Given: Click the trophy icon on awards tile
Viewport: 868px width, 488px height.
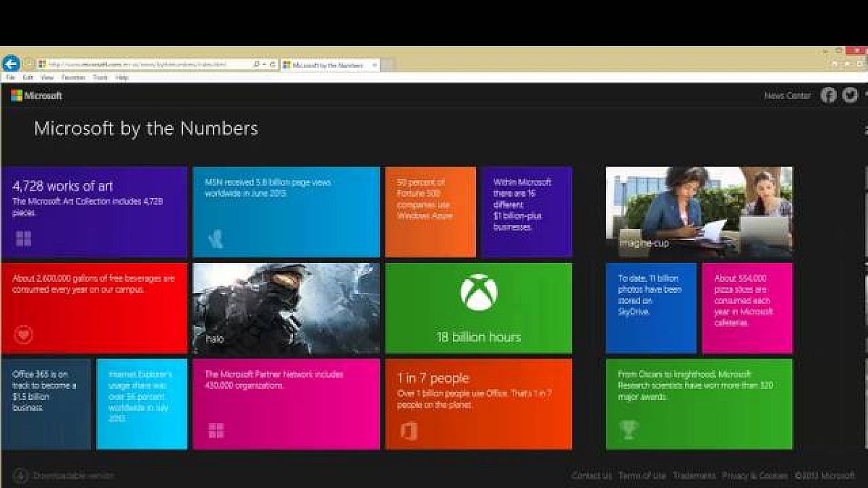Looking at the screenshot, I should point(629,430).
